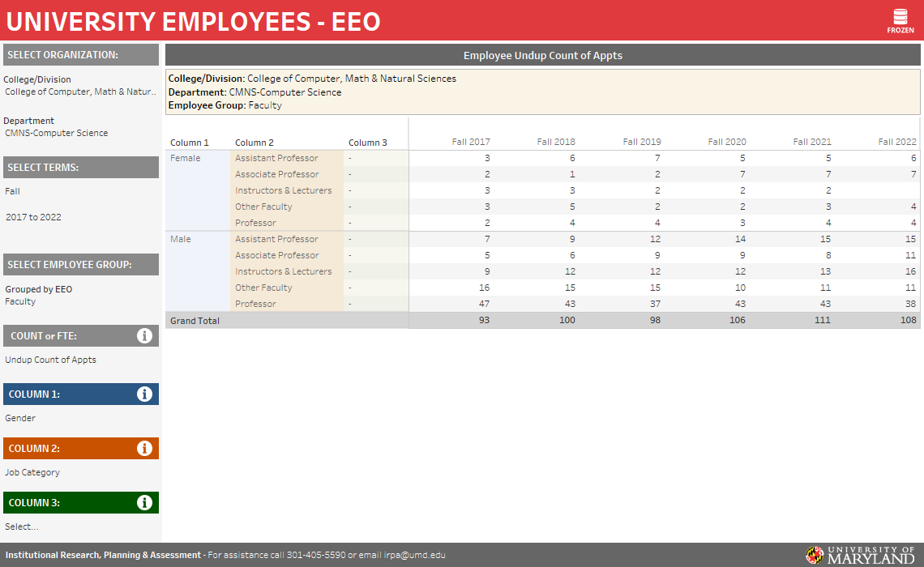Click the Frozen database icon

(900, 19)
